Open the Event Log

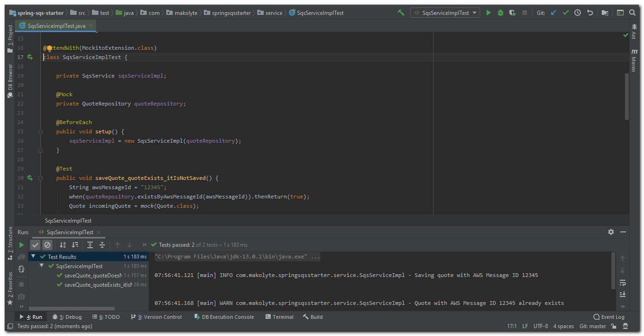pyautogui.click(x=609, y=316)
